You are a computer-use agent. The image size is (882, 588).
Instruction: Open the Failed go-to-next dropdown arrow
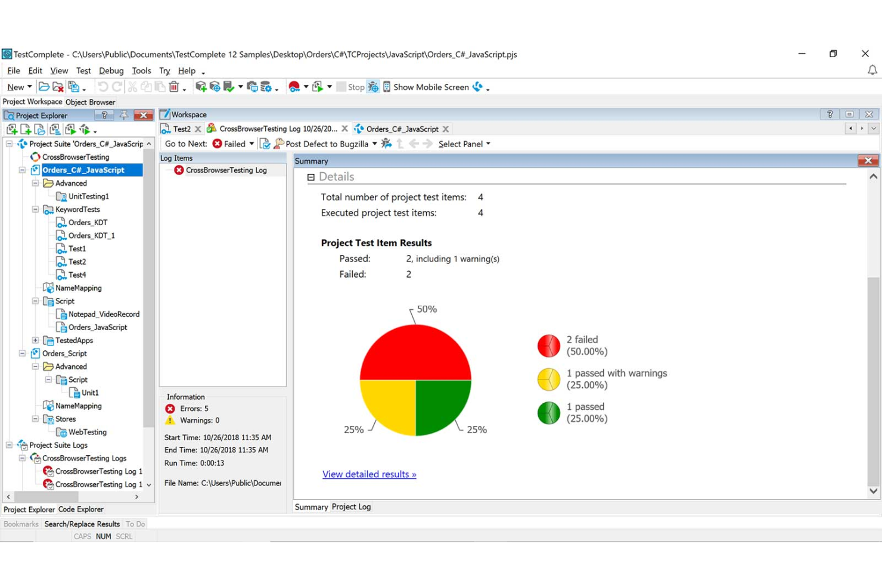click(251, 144)
